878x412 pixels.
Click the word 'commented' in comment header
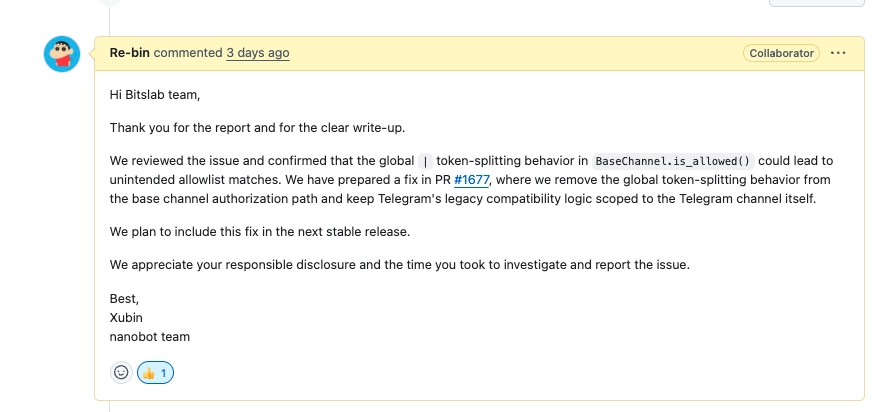point(189,53)
